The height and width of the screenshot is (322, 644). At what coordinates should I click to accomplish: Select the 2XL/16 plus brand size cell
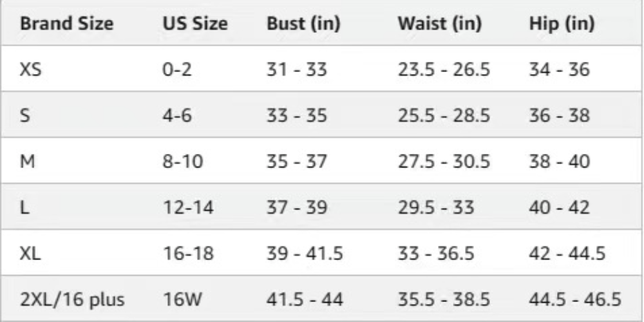(x=72, y=299)
